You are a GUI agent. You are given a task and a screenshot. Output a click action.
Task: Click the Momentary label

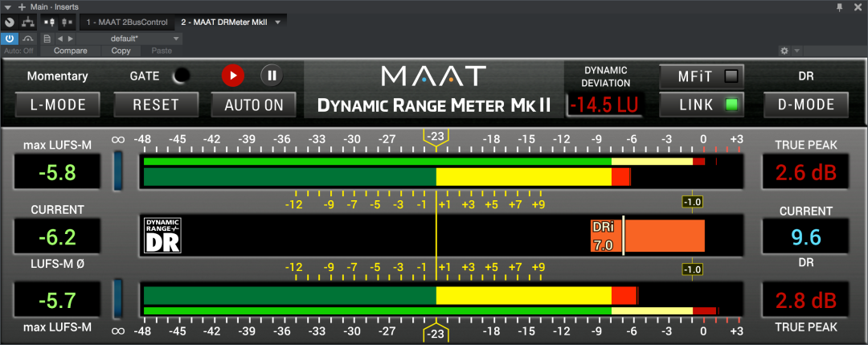click(x=58, y=76)
